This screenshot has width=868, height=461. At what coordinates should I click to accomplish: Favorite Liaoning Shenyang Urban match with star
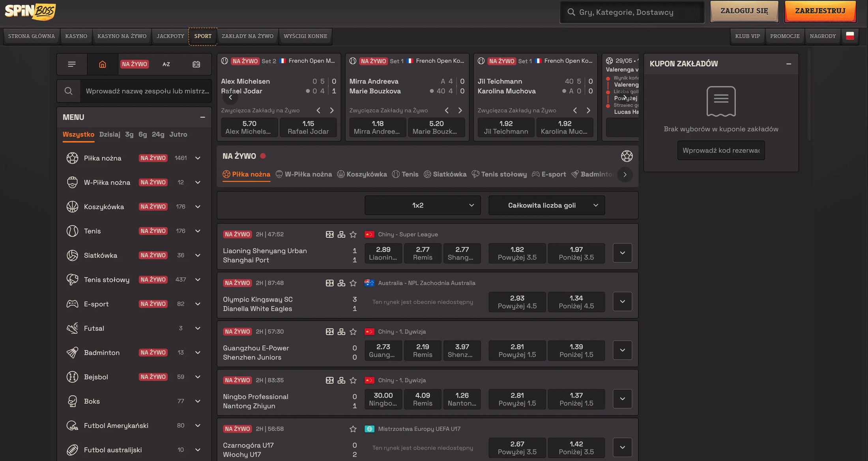click(x=353, y=234)
